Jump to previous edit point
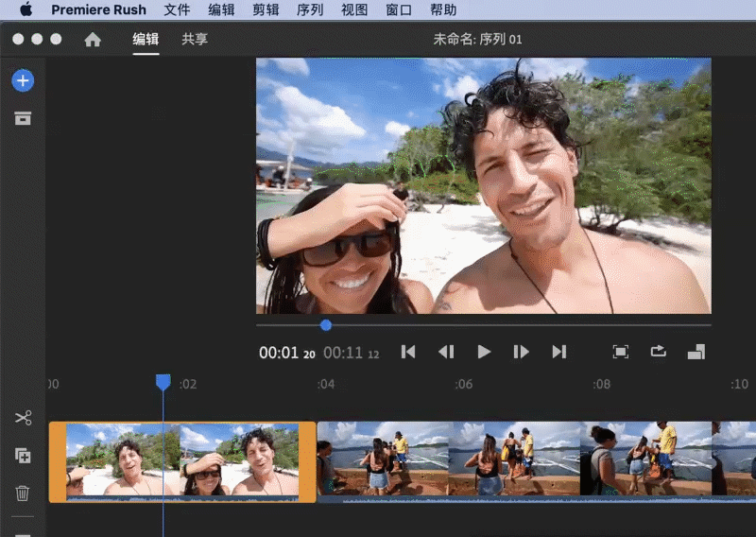 [408, 352]
